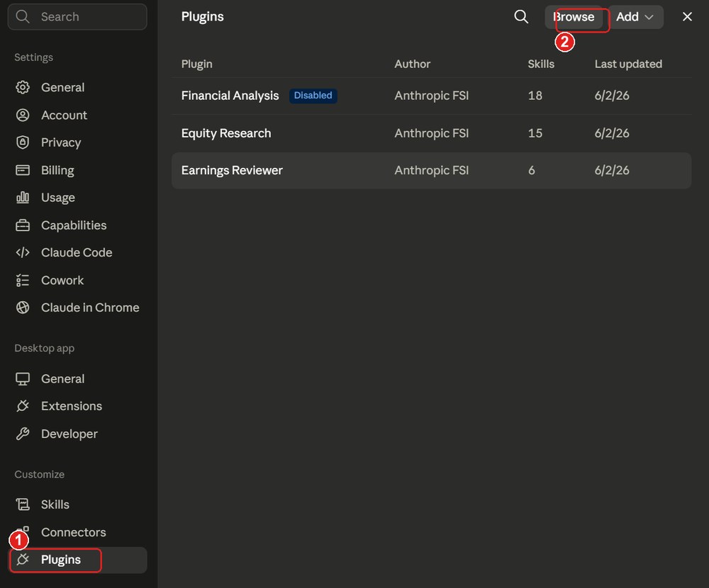Click the Developer wrench icon
This screenshot has height=588, width=709.
point(23,434)
